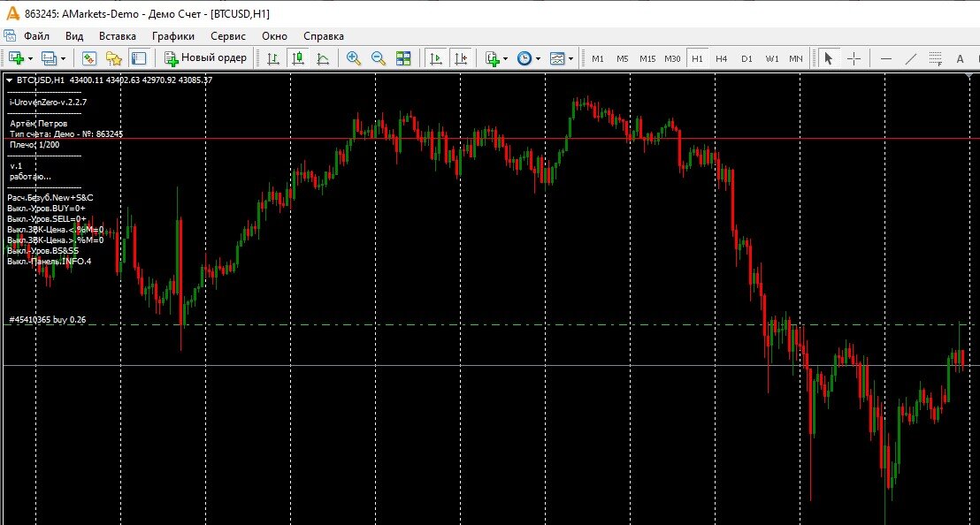
Task: Zoom in on the chart
Action: [x=354, y=58]
